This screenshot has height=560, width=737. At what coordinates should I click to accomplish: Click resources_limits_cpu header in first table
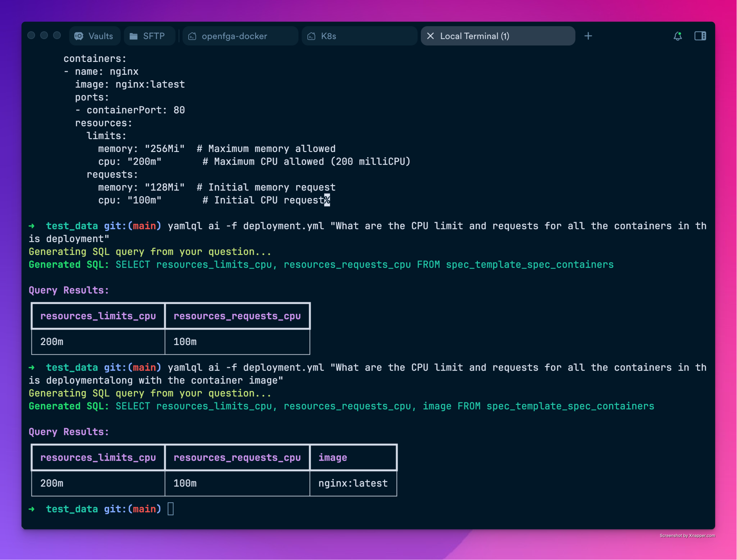tap(98, 316)
